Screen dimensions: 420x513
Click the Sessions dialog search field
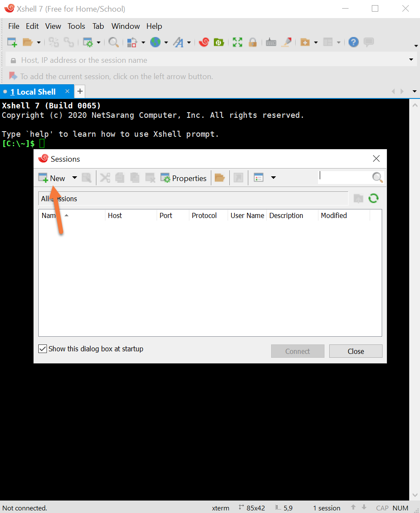[344, 177]
